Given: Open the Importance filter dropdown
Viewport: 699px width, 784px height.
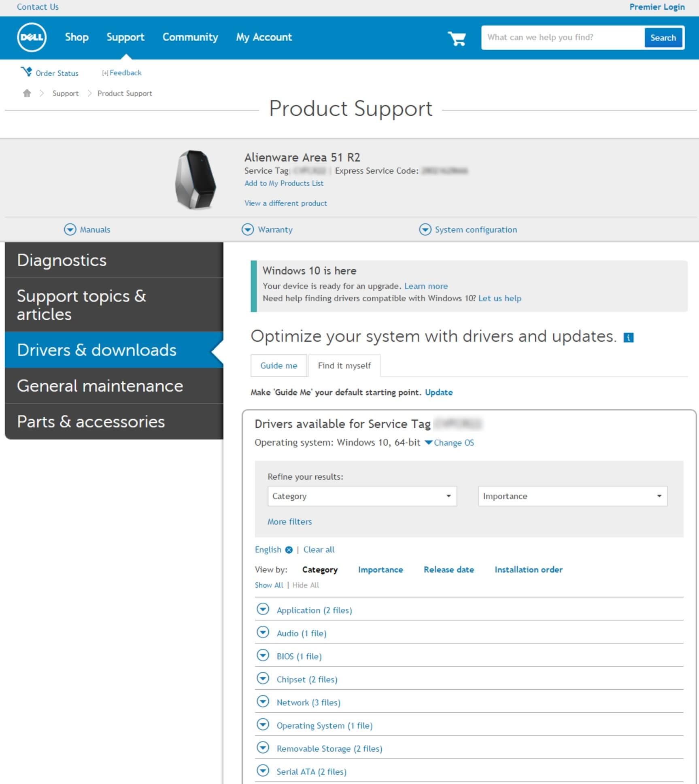Looking at the screenshot, I should [x=572, y=496].
